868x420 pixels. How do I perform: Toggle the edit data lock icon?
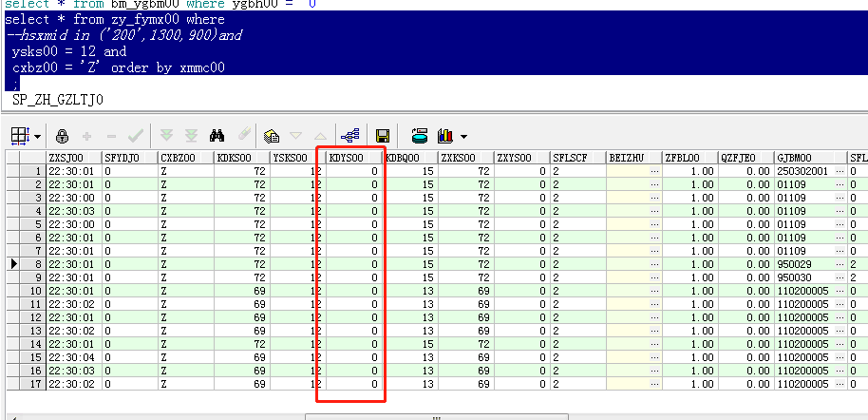tap(62, 136)
